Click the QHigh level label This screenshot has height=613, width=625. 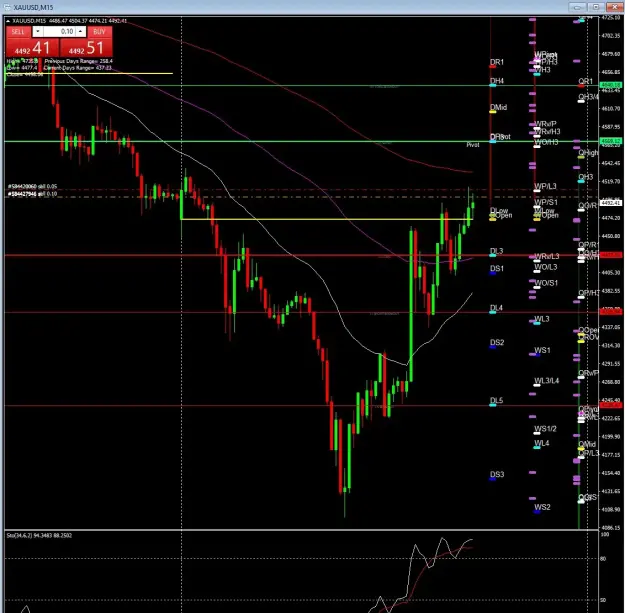588,153
